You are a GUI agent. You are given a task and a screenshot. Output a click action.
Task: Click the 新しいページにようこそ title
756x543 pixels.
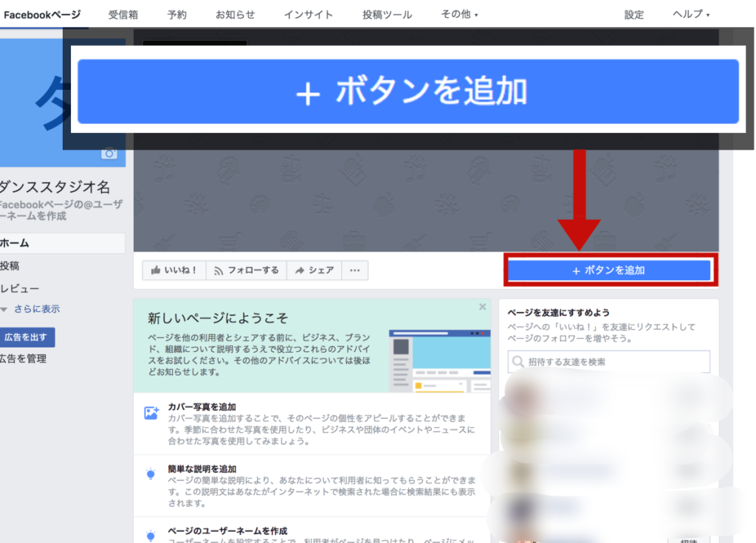218,318
